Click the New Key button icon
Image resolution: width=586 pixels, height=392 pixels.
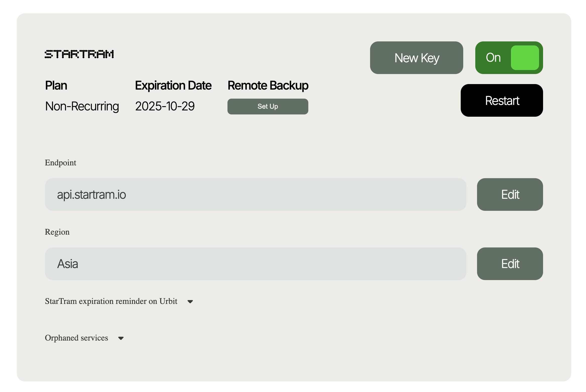416,57
